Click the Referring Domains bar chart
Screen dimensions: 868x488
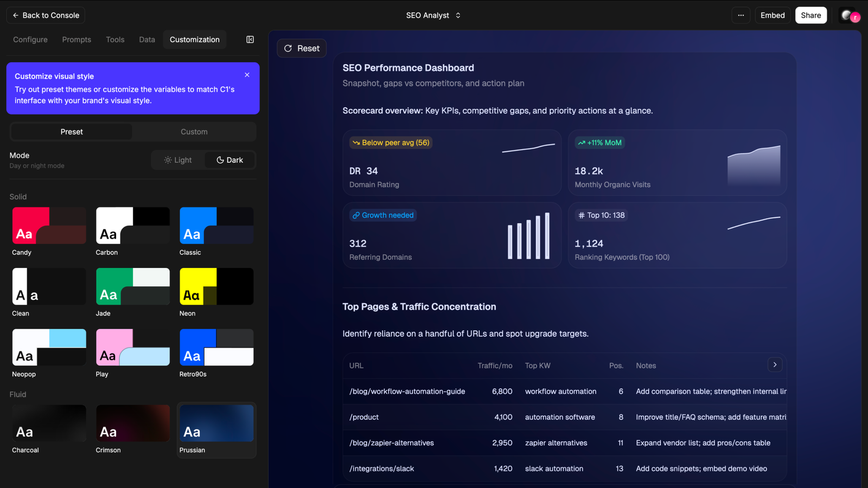point(529,235)
